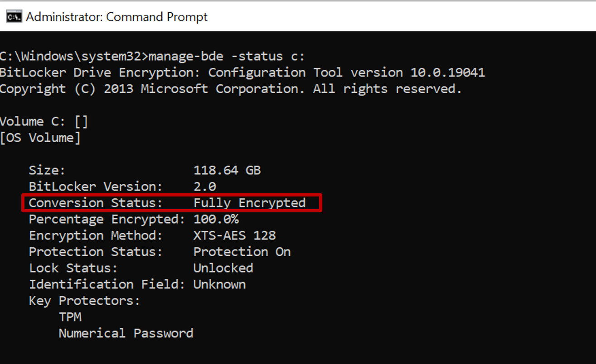Image resolution: width=596 pixels, height=364 pixels.
Task: Click the Volume C header line
Action: pos(43,121)
